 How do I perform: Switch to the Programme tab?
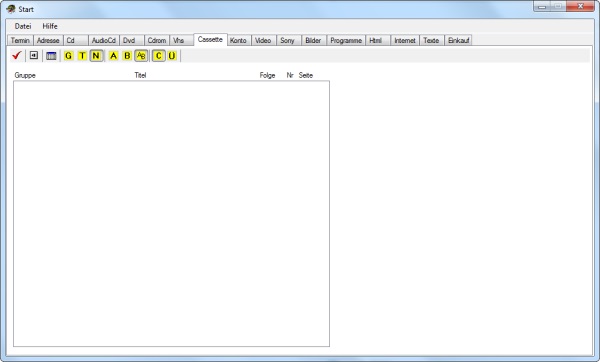tap(346, 40)
